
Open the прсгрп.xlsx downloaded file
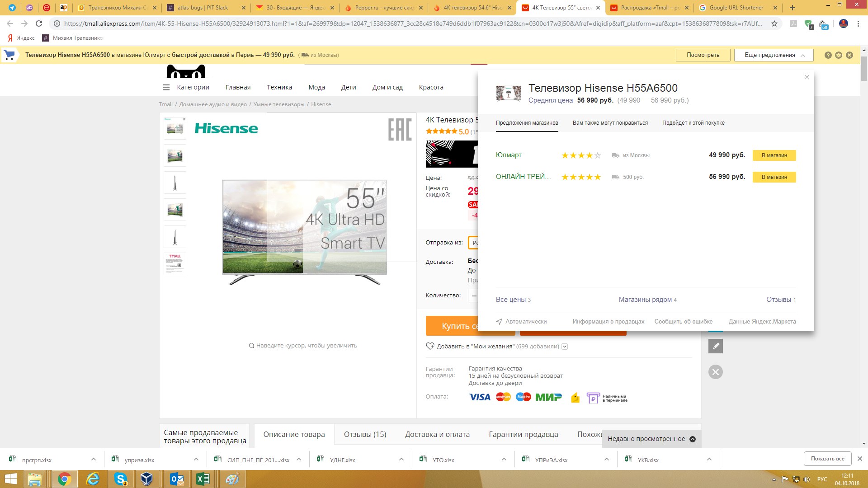(36, 460)
